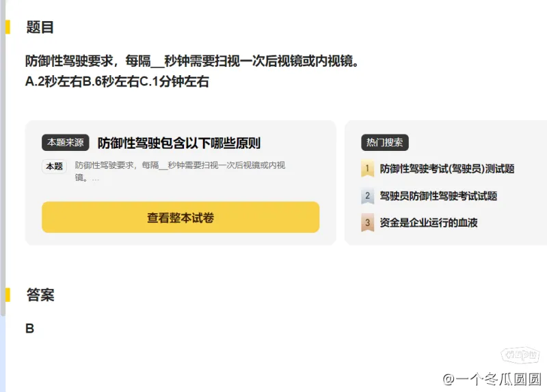Click the Hupu watermark logo

coord(520,355)
